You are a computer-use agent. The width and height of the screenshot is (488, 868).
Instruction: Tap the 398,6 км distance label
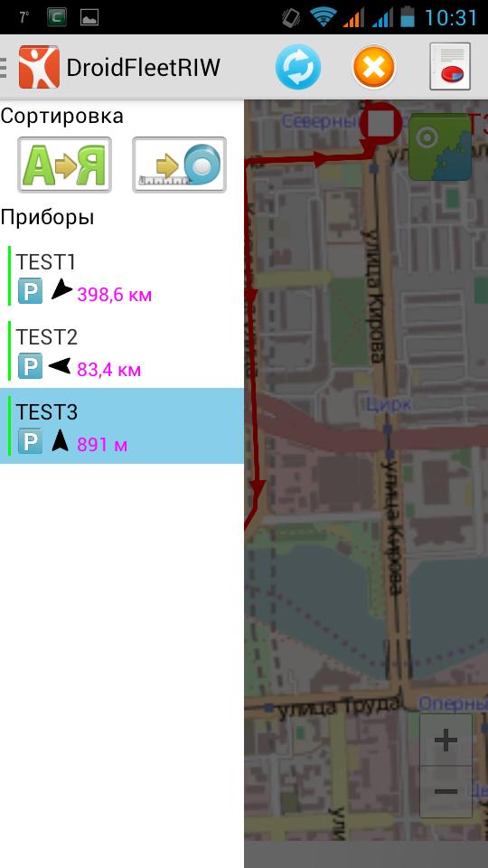coord(115,295)
